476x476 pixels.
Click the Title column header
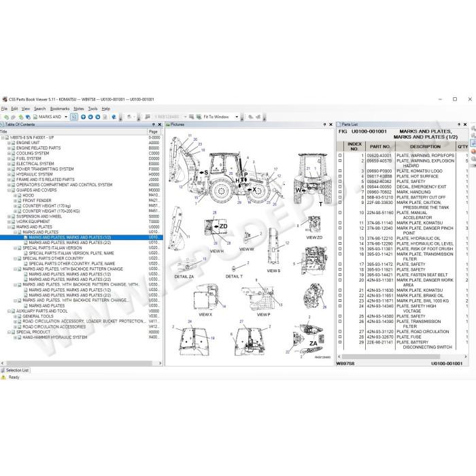click(x=73, y=132)
